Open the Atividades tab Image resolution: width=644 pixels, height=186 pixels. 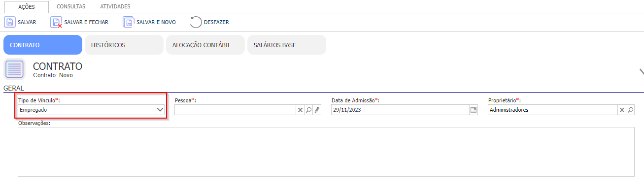click(115, 7)
